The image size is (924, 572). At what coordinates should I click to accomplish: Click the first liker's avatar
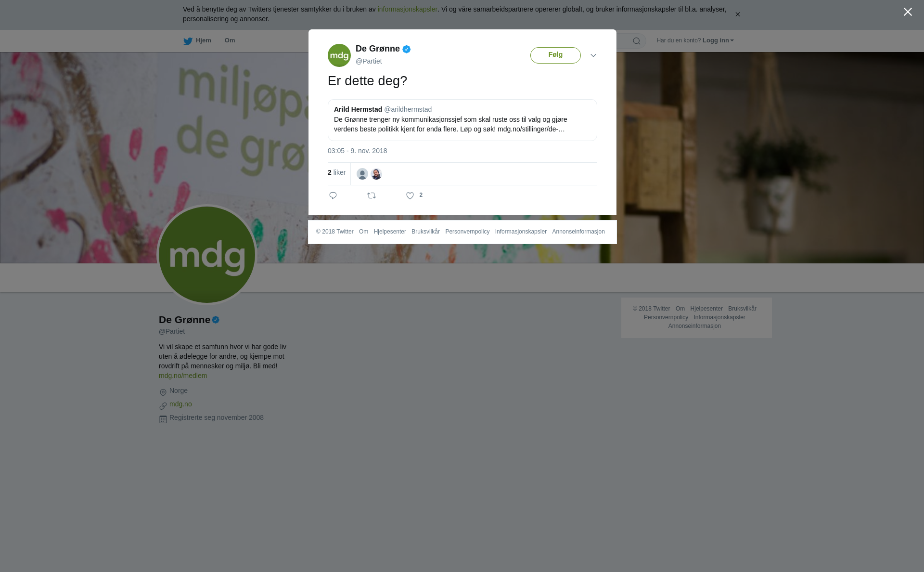pyautogui.click(x=362, y=174)
